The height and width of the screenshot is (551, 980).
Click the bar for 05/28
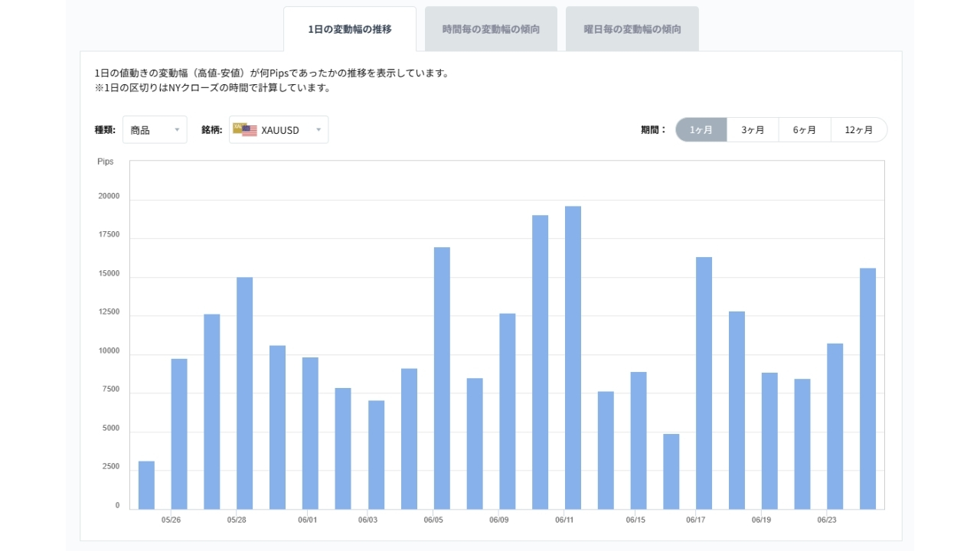pyautogui.click(x=244, y=393)
